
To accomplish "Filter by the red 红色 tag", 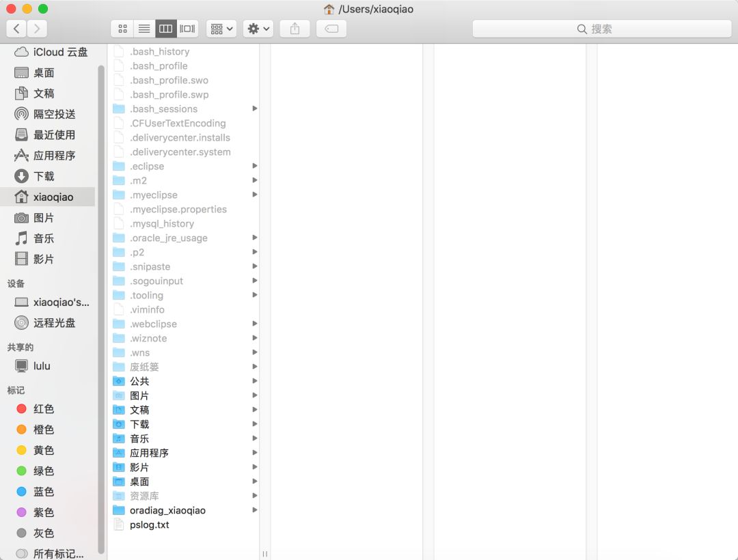I will click(42, 409).
